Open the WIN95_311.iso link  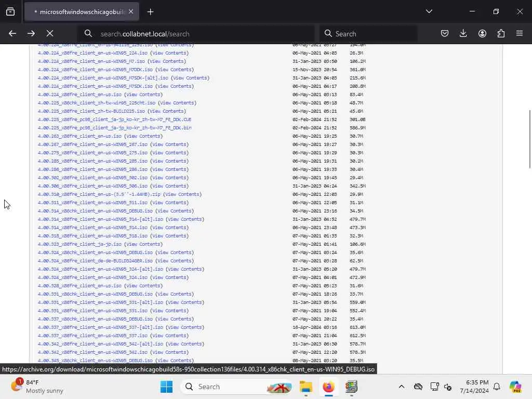tap(92, 203)
